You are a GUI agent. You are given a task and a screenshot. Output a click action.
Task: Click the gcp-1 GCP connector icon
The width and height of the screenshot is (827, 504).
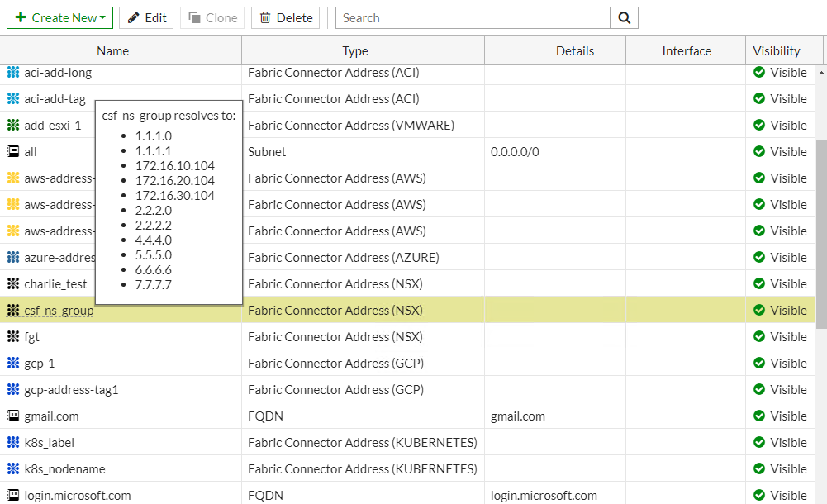tap(13, 364)
